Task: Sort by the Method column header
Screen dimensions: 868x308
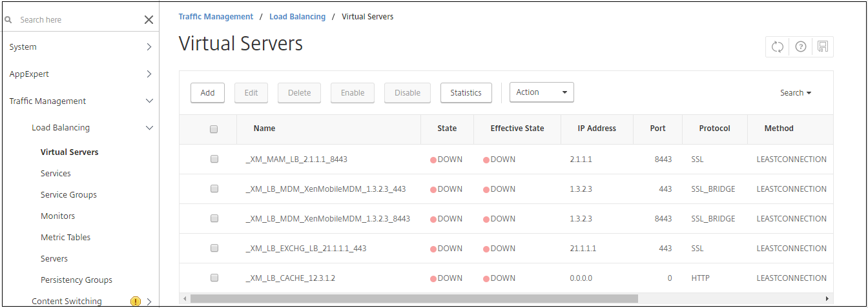Action: (x=779, y=128)
